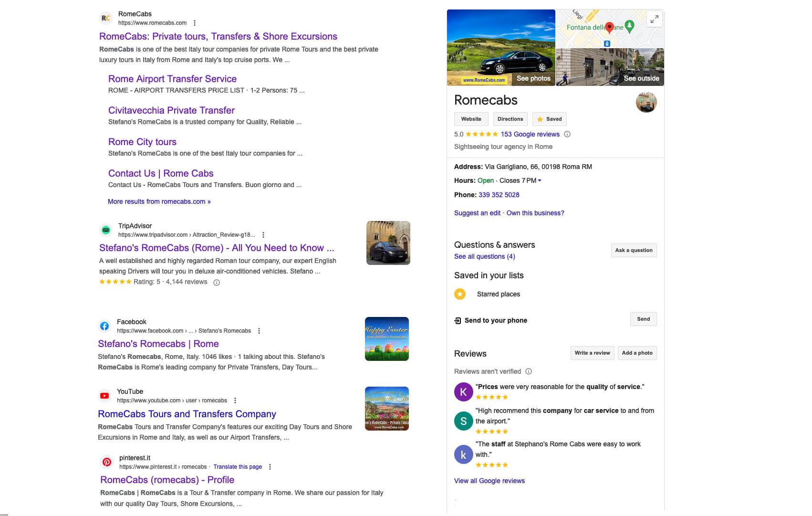
Task: Click Own this business? link
Action: coord(535,213)
